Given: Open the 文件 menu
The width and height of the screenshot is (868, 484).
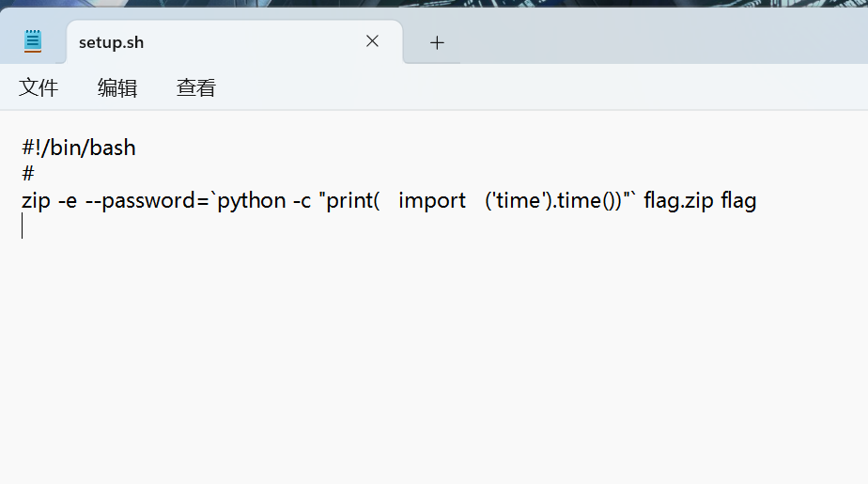Looking at the screenshot, I should (x=39, y=87).
